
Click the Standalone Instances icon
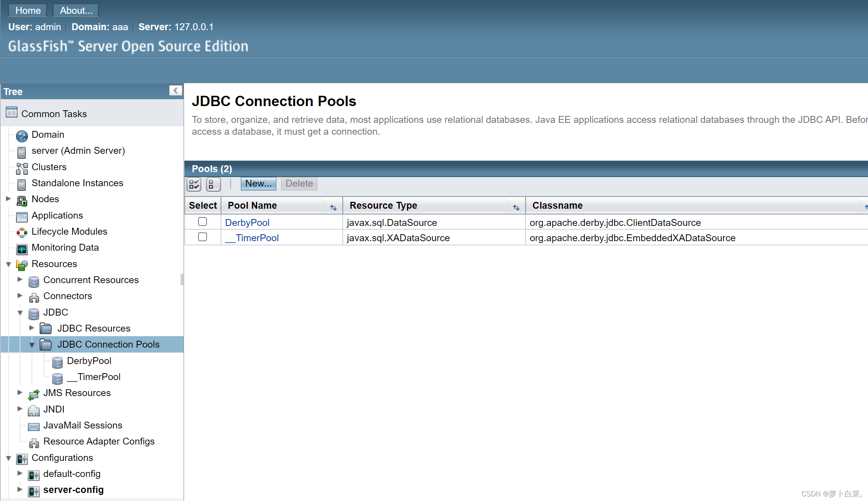tap(22, 184)
